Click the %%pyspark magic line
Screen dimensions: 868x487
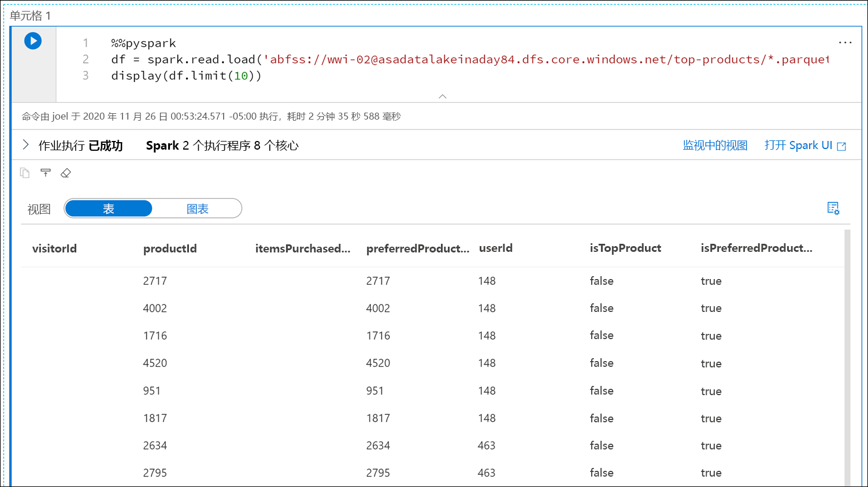click(143, 43)
